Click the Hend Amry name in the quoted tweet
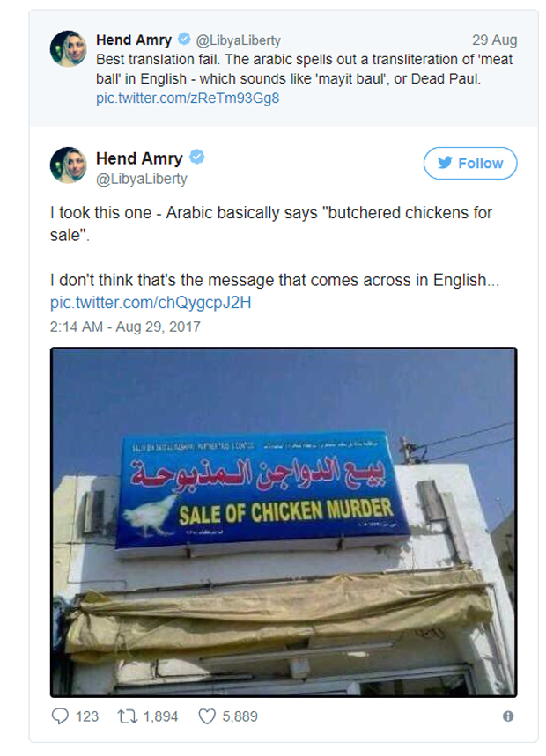The image size is (546, 756). (134, 40)
